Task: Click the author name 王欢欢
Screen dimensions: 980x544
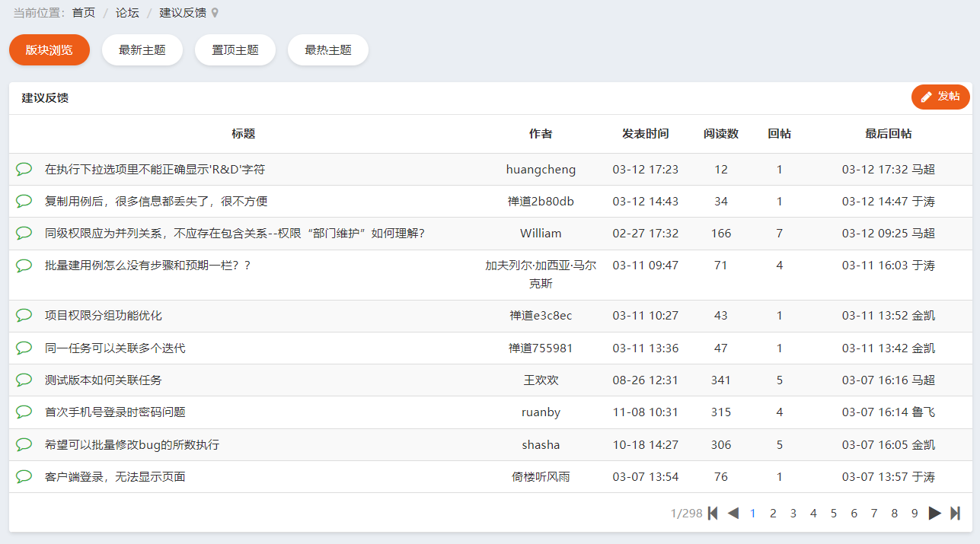Action: coord(541,380)
